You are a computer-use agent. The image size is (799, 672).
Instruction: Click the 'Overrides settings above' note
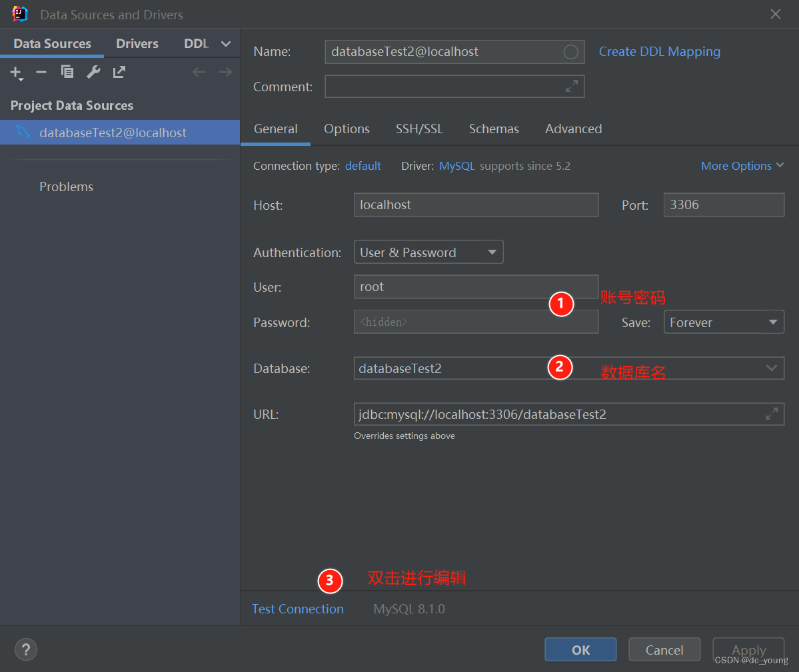tap(404, 436)
